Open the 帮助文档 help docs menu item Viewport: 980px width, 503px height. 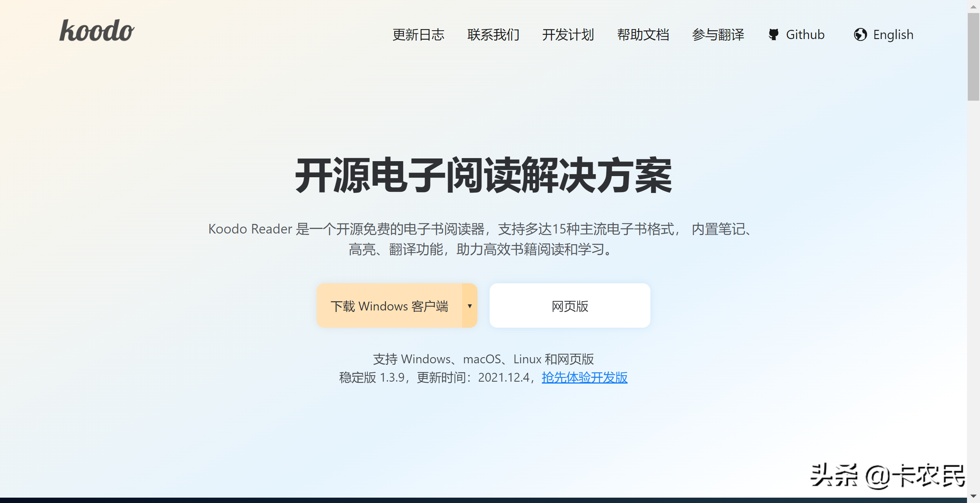point(643,35)
